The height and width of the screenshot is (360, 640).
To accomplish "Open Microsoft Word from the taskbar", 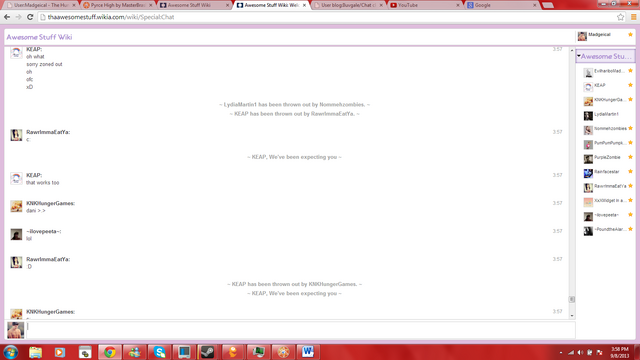I will click(x=308, y=352).
